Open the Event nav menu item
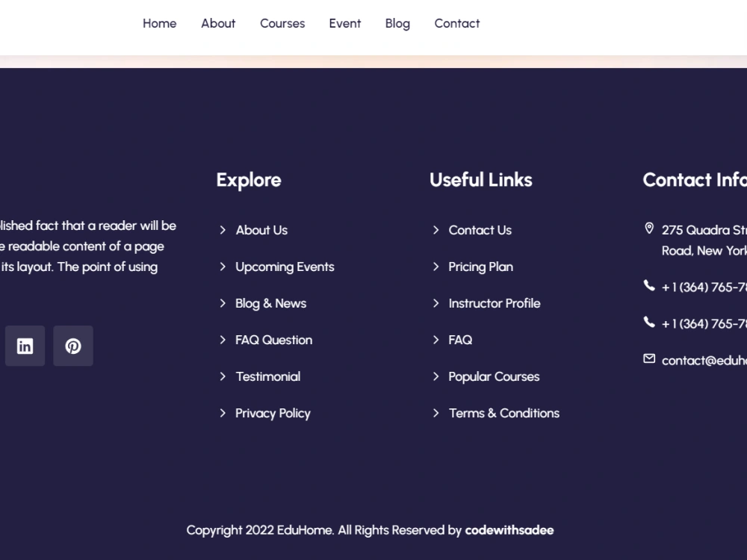 345,23
